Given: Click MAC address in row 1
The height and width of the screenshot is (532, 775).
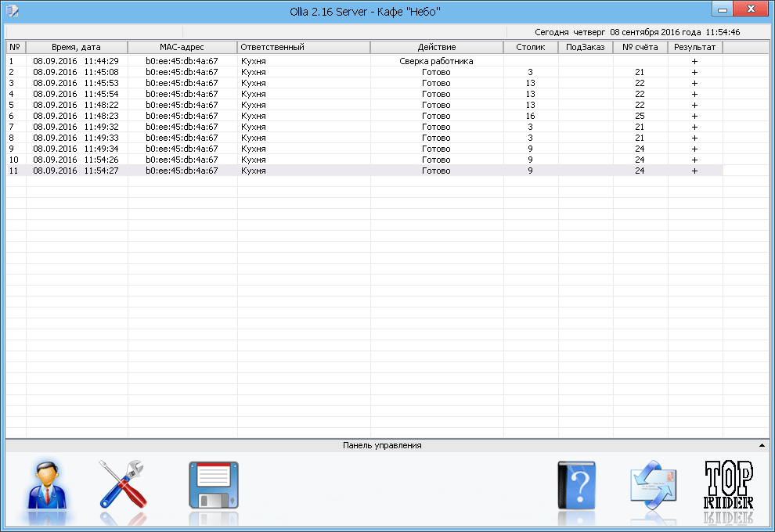Looking at the screenshot, I should pyautogui.click(x=182, y=61).
